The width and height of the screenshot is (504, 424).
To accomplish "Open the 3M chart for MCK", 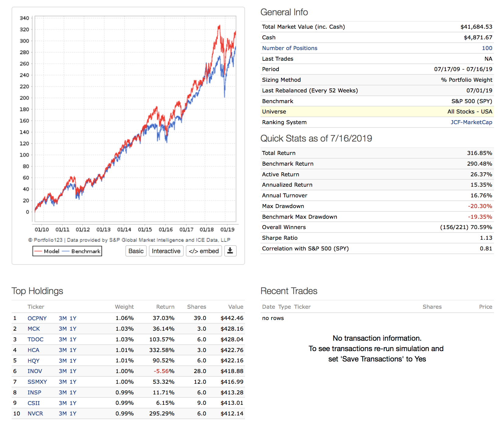I will (x=63, y=329).
